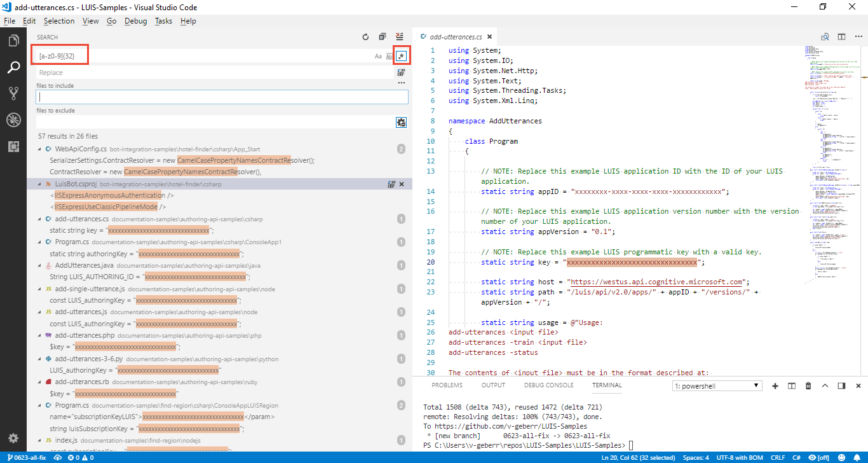Collapse the LuisBot.csproj search results

39,184
